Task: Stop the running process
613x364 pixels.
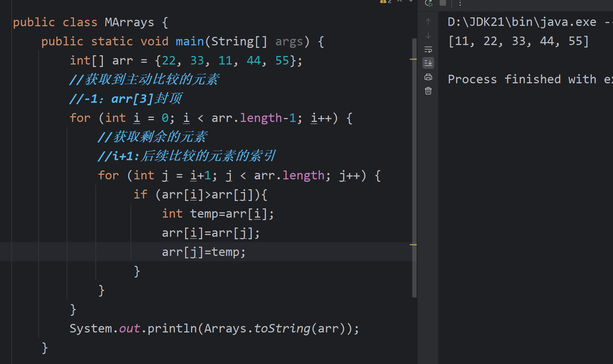Action: 443,2
